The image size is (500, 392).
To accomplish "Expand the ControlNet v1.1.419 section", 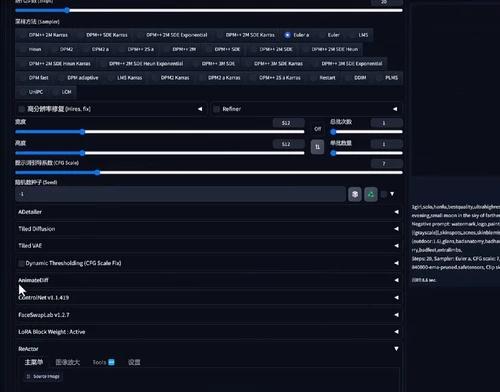I will coord(209,297).
